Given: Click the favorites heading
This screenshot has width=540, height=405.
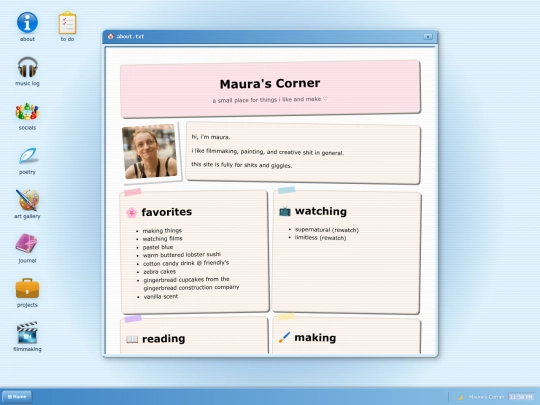Looking at the screenshot, I should (x=167, y=212).
